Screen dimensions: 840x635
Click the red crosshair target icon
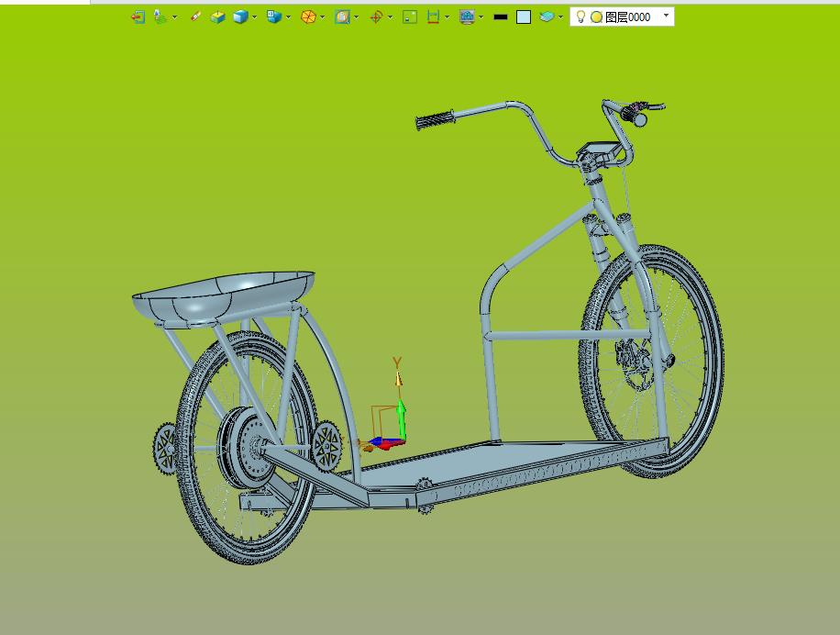[x=376, y=17]
